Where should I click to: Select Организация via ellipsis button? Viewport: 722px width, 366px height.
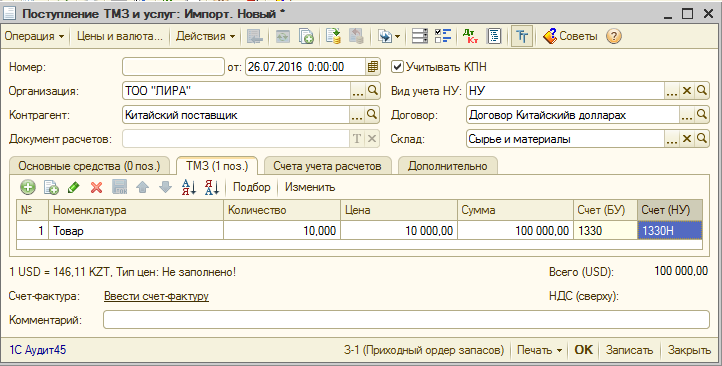(358, 91)
